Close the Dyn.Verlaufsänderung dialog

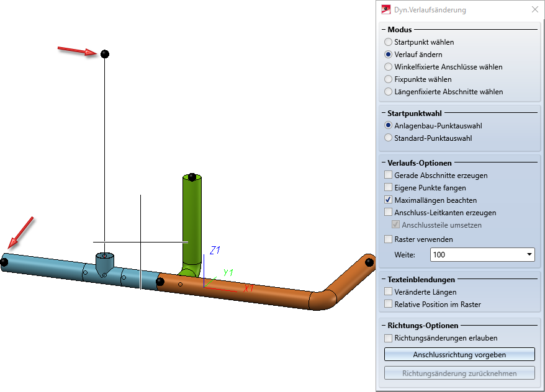(x=535, y=10)
